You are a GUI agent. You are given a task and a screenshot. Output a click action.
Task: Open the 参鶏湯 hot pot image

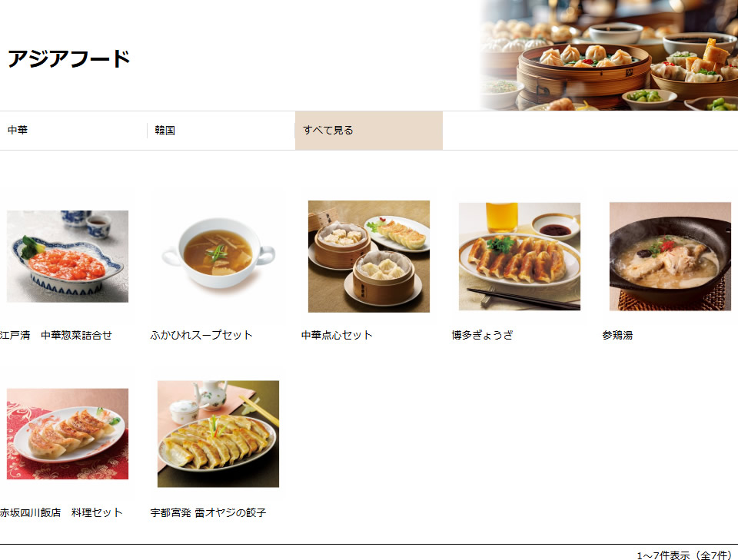pos(670,257)
